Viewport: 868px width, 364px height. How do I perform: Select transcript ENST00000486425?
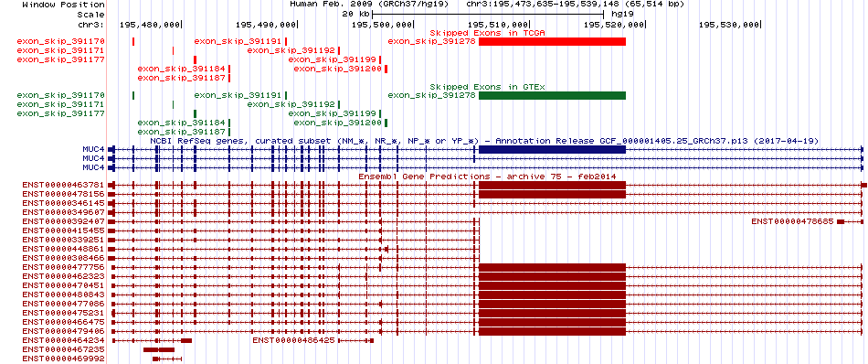click(294, 340)
